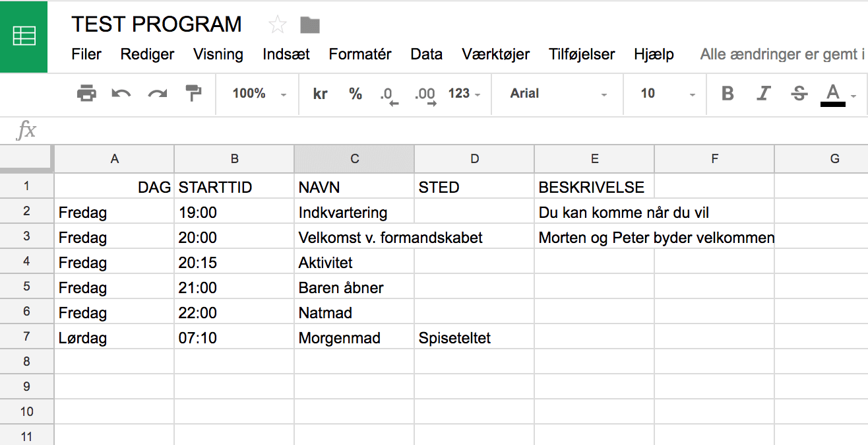
Task: Toggle strikethrough formatting
Action: [799, 94]
